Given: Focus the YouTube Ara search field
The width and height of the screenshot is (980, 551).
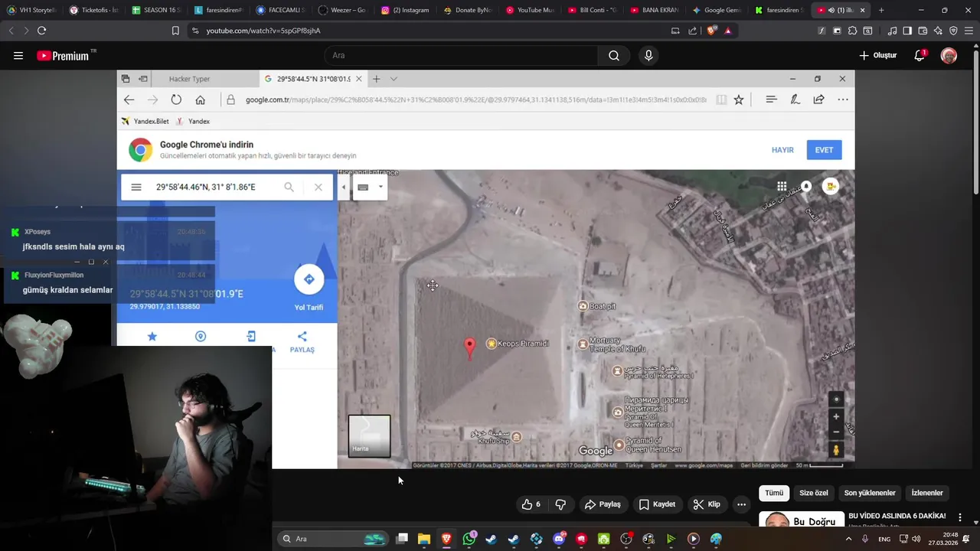Looking at the screenshot, I should pos(461,55).
